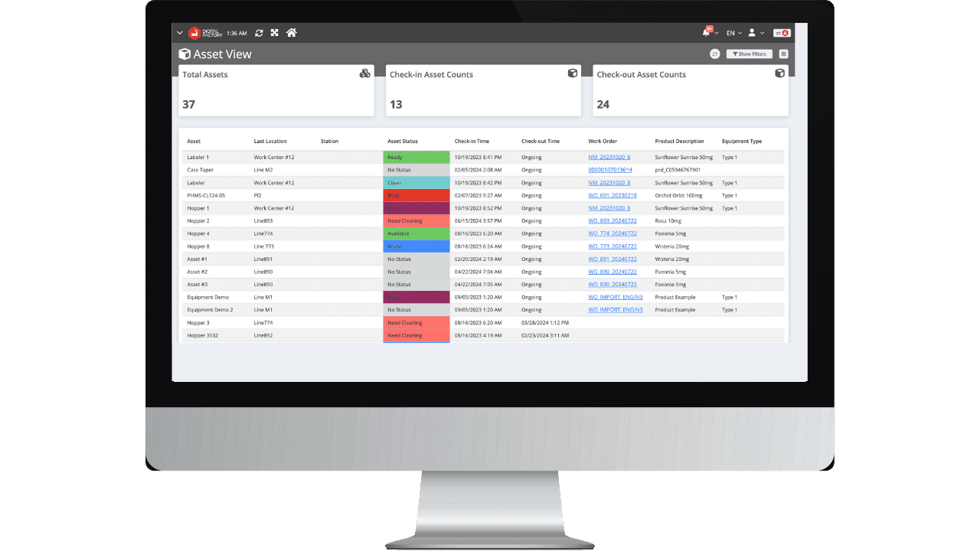Open work order link WO_893_20240722

click(612, 220)
